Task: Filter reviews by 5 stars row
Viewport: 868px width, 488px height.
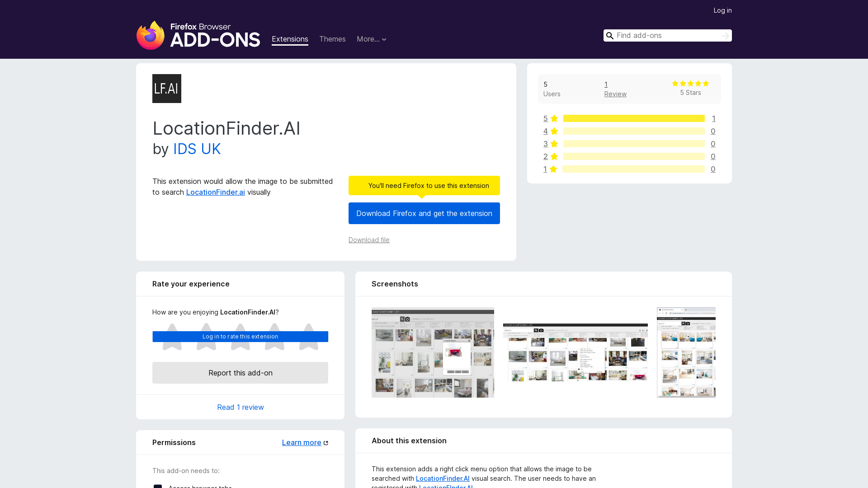Action: (x=629, y=118)
